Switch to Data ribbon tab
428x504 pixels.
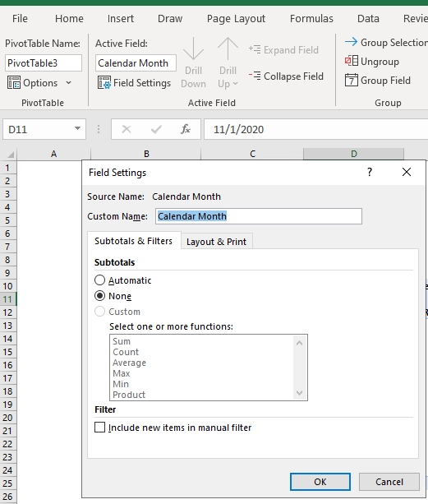368,19
